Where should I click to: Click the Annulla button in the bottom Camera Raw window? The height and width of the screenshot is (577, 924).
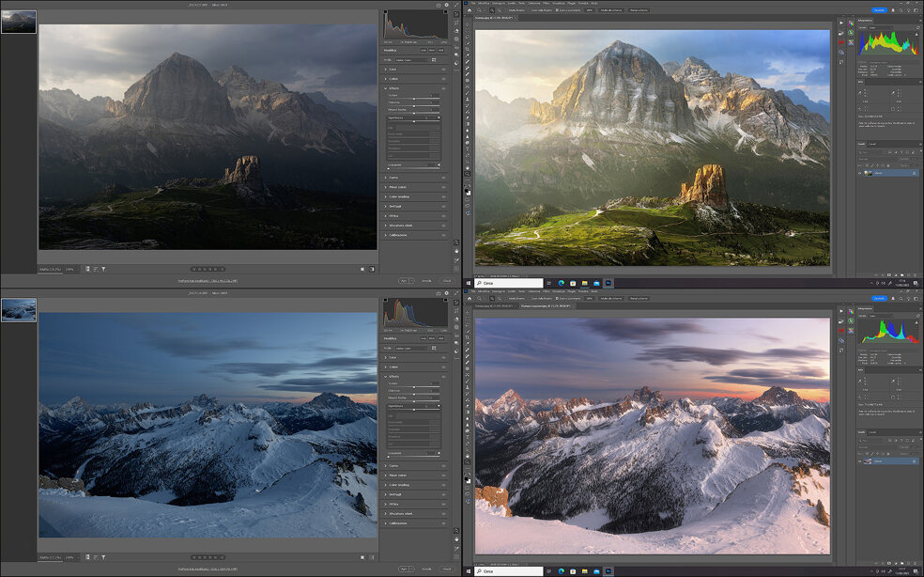tap(425, 569)
